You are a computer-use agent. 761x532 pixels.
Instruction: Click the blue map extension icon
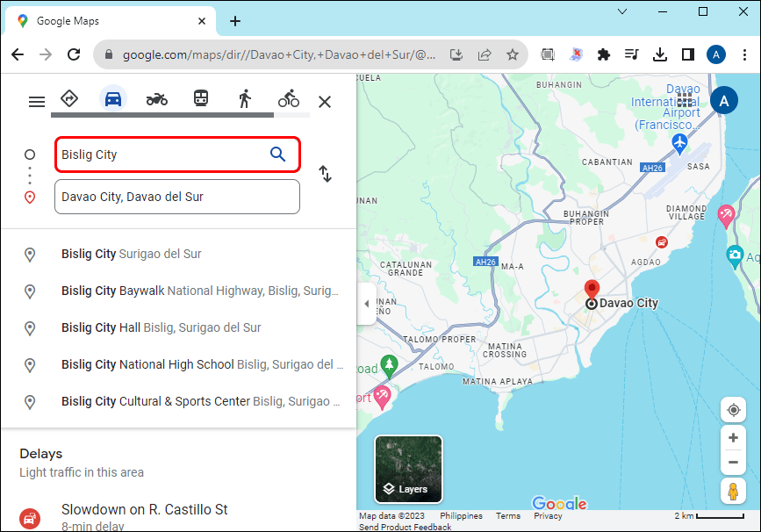(x=576, y=54)
